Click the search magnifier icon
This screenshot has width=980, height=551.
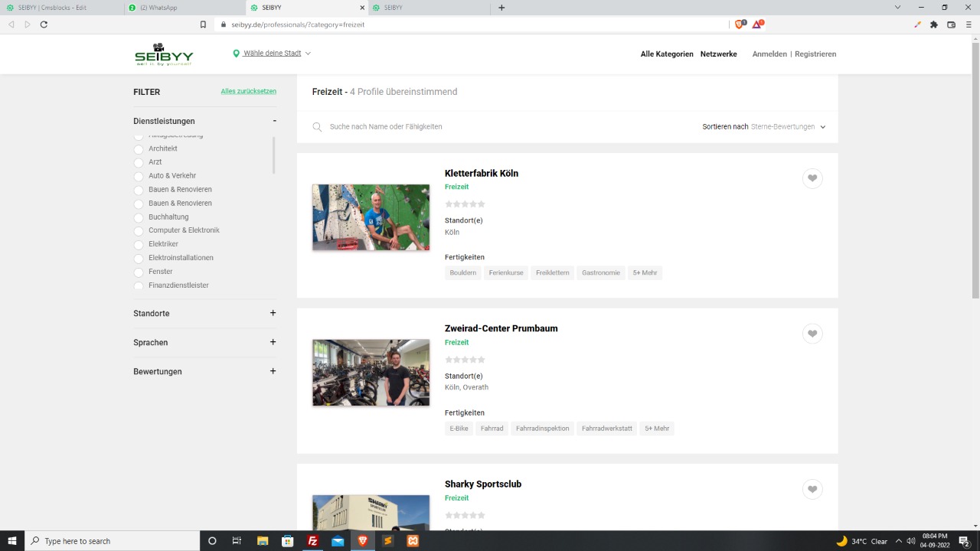point(317,127)
